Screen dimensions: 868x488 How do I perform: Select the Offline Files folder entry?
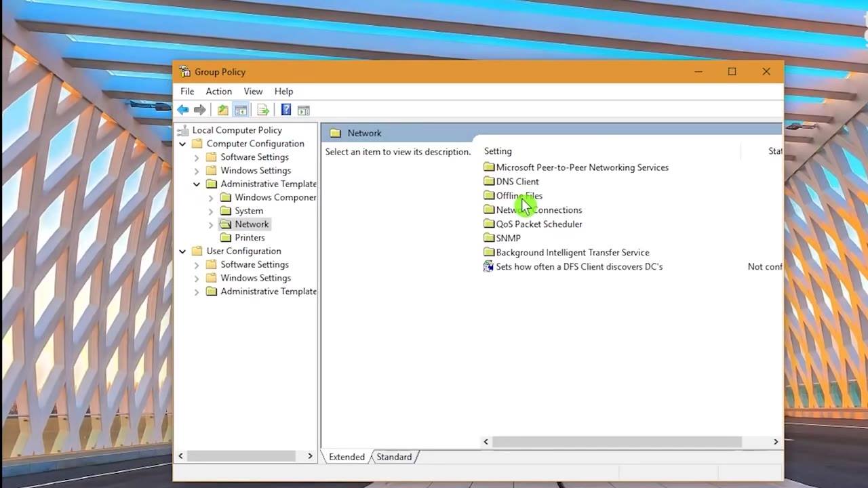point(519,195)
